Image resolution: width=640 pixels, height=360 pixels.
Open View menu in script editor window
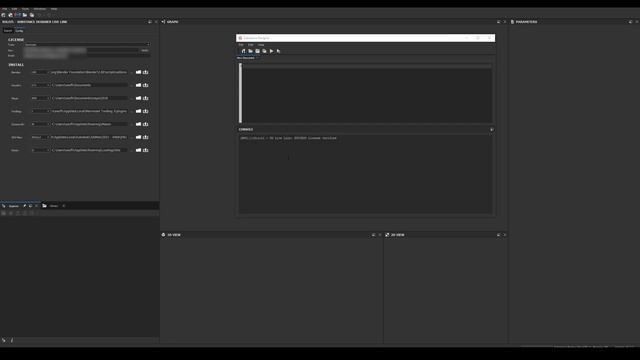pyautogui.click(x=261, y=45)
